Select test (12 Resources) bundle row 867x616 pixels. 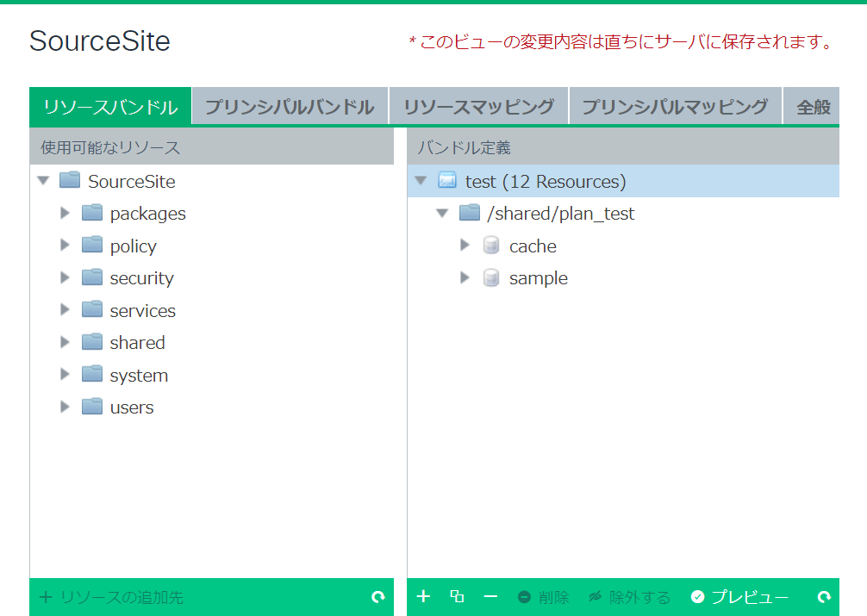pyautogui.click(x=623, y=181)
